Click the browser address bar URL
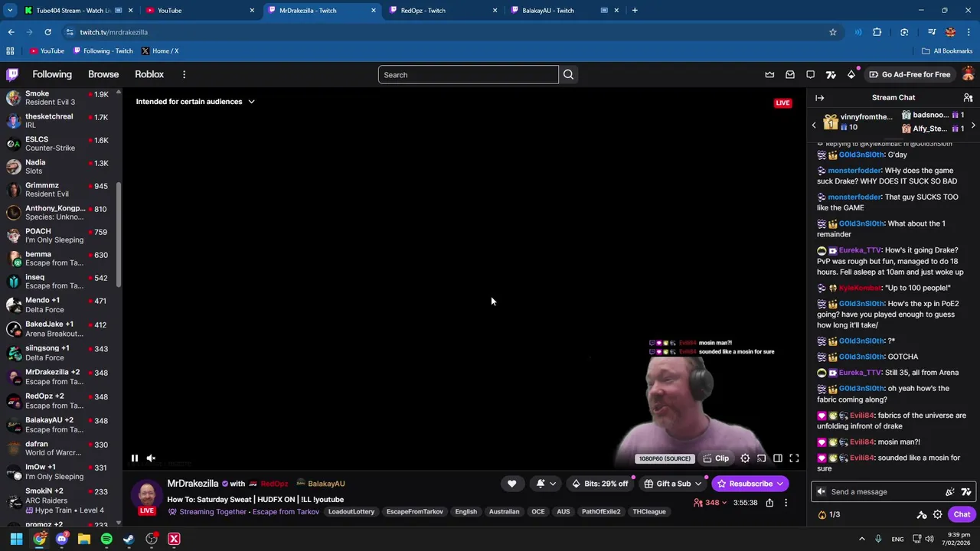Viewport: 980px width, 551px height. pyautogui.click(x=113, y=32)
